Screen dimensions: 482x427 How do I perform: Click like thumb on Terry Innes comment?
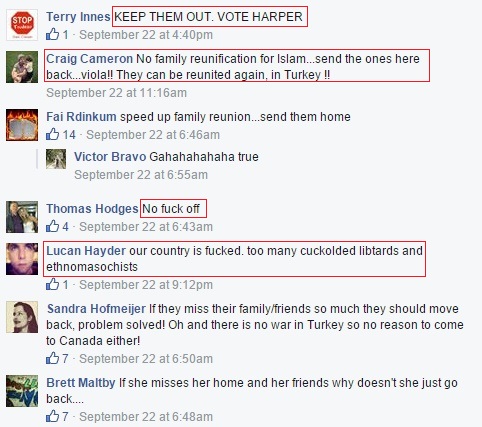(x=52, y=34)
